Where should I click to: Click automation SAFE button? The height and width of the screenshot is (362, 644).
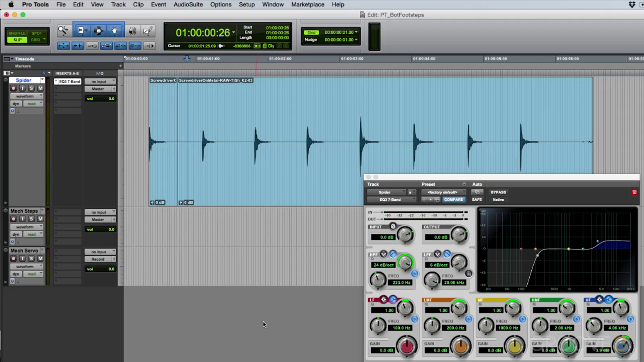[x=477, y=200]
